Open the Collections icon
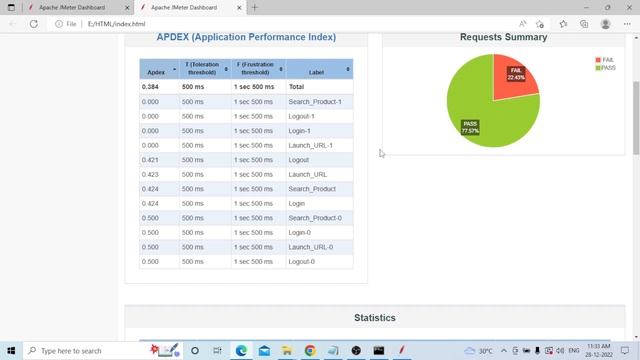The image size is (640, 360). [584, 24]
